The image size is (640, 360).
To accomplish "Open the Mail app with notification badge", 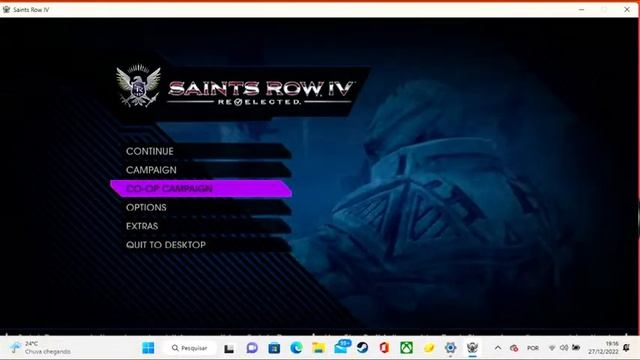I will 342,347.
